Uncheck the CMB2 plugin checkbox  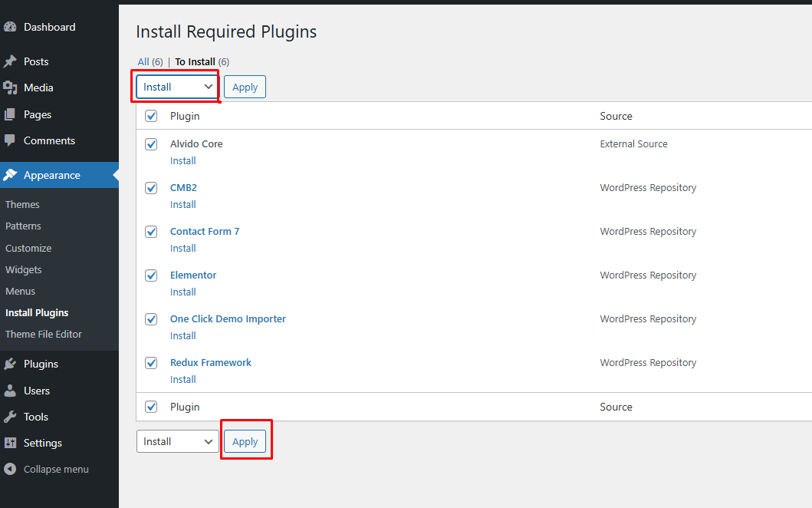pyautogui.click(x=151, y=188)
